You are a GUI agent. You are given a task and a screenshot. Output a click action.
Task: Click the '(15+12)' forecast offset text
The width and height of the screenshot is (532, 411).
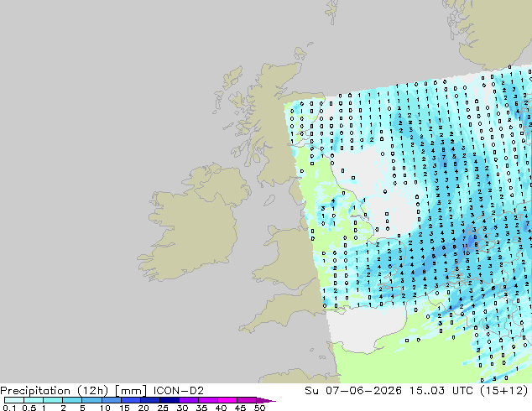click(x=504, y=391)
